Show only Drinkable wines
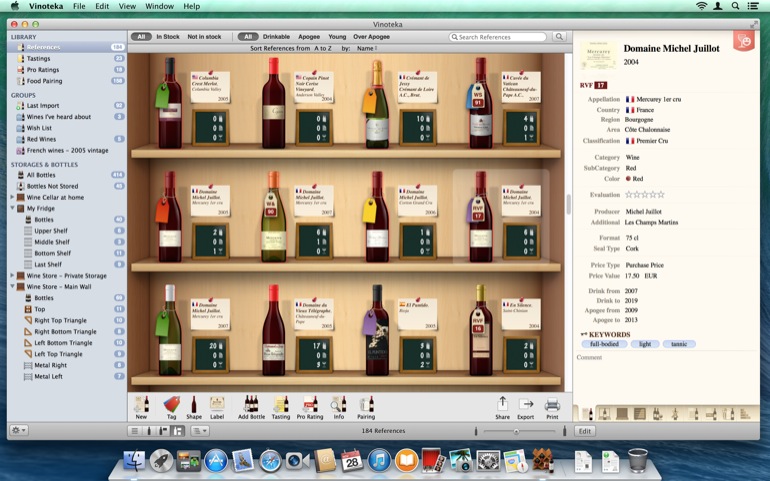The width and height of the screenshot is (770, 481). 276,37
